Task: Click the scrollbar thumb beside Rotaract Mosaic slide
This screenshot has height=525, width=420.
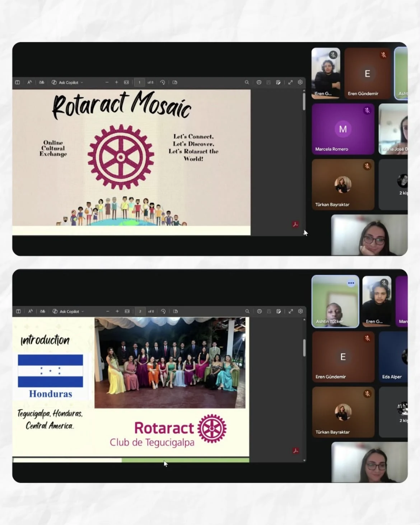Action: point(304,101)
